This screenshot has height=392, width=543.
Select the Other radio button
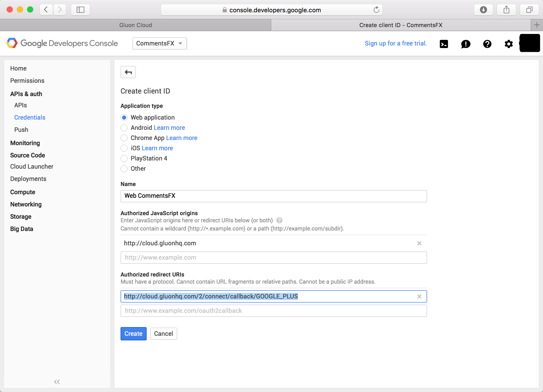(x=124, y=169)
